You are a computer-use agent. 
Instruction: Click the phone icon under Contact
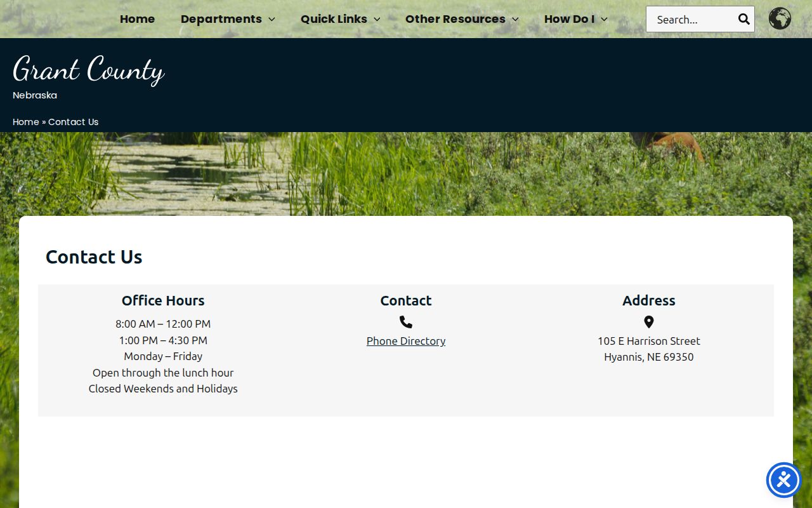[x=406, y=322]
